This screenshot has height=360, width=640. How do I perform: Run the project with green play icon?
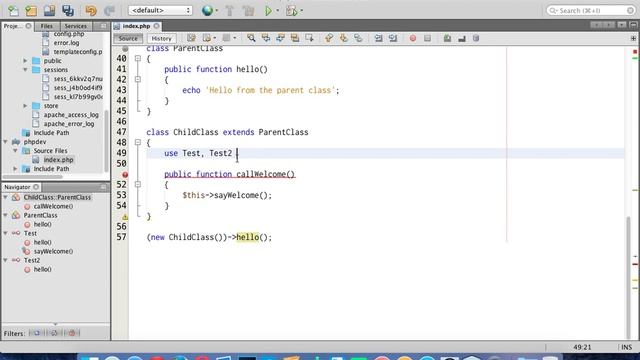(x=268, y=10)
